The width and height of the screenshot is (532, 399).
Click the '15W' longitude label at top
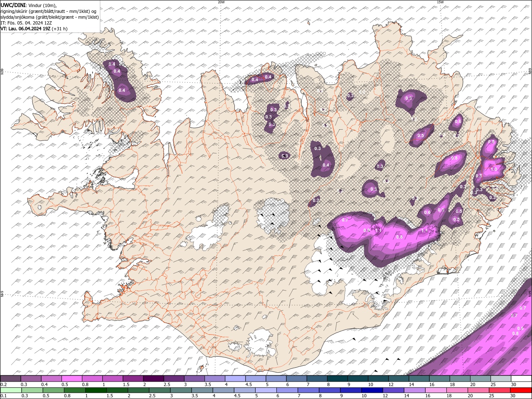point(440,2)
